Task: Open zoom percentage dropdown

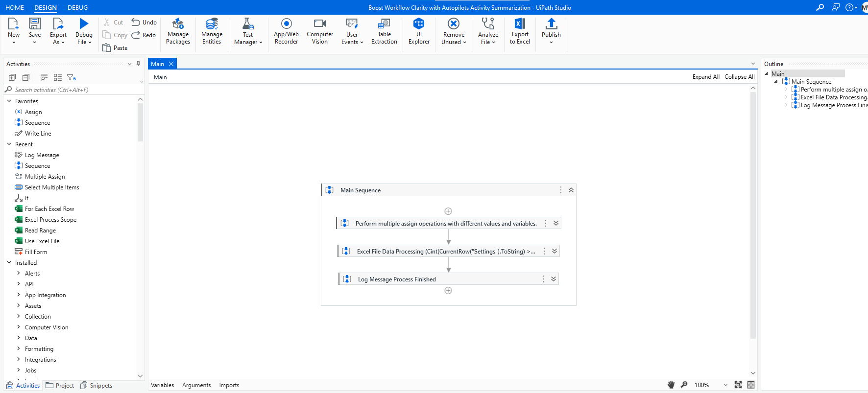Action: coord(725,385)
